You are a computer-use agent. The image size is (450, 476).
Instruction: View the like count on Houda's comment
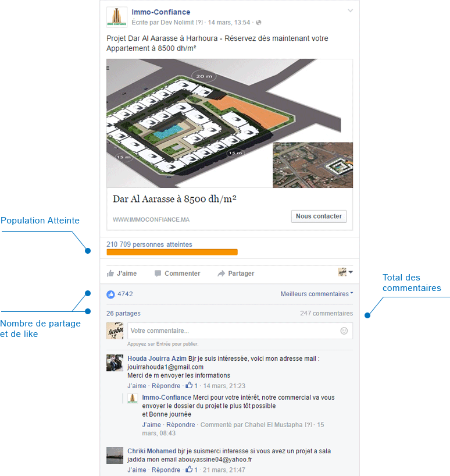coord(192,386)
